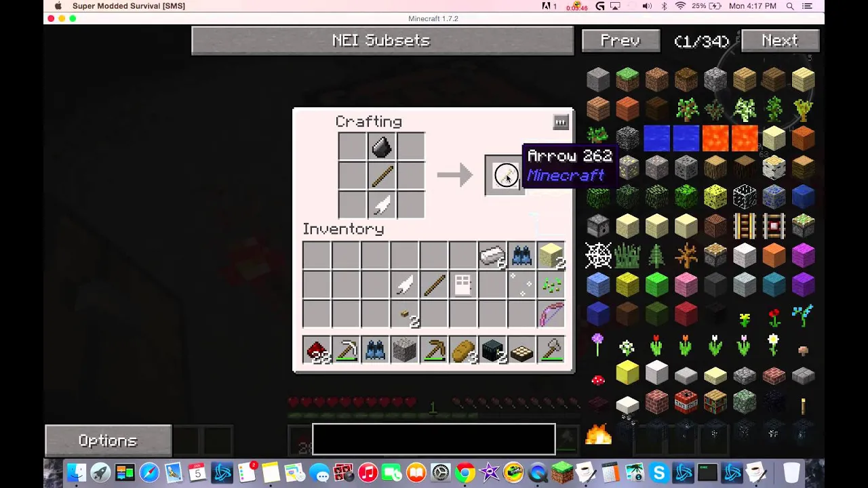This screenshot has width=868, height=488.
Task: Pick the red wool from the NEI panel
Action: (686, 314)
